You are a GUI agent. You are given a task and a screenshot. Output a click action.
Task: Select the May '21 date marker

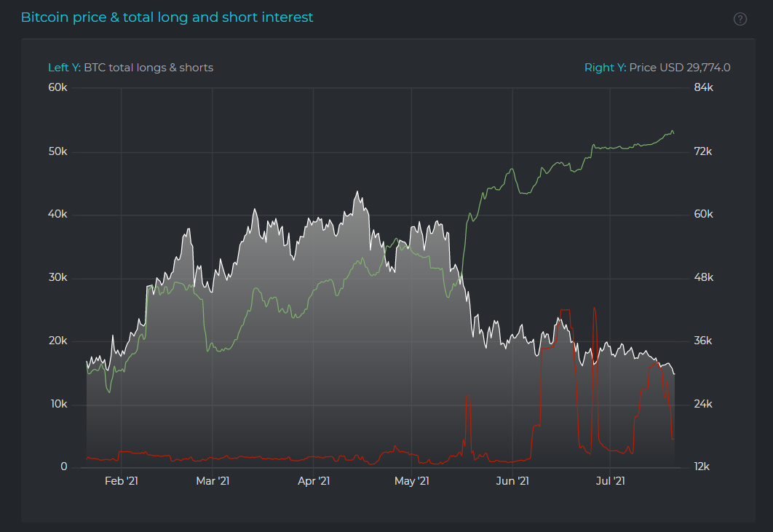click(x=413, y=481)
